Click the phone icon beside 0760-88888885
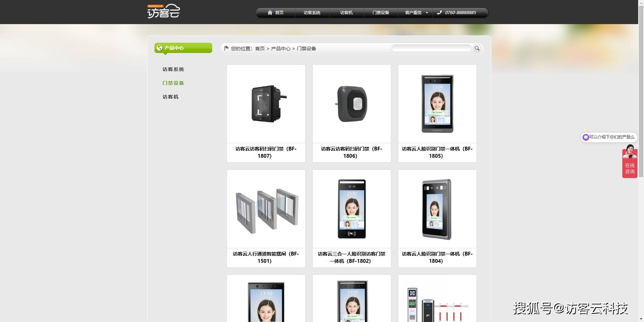Screen dimensions: 644x322 pos(439,13)
